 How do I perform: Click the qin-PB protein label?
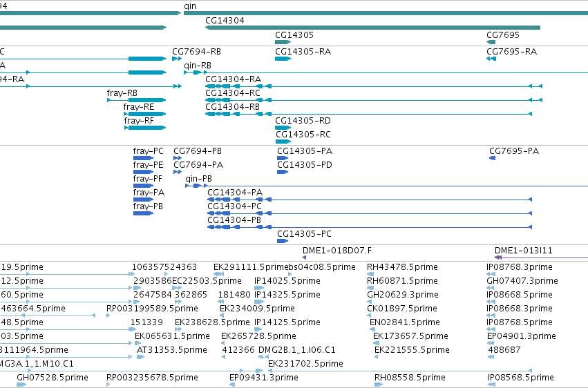coord(199,179)
